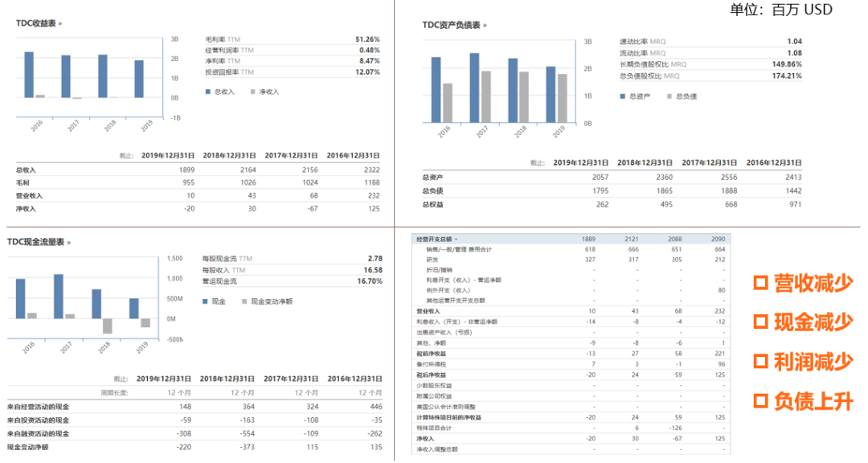Viewport: 868px width, 463px height.
Task: Click the blue 总收入 legend swatch
Action: (x=208, y=92)
